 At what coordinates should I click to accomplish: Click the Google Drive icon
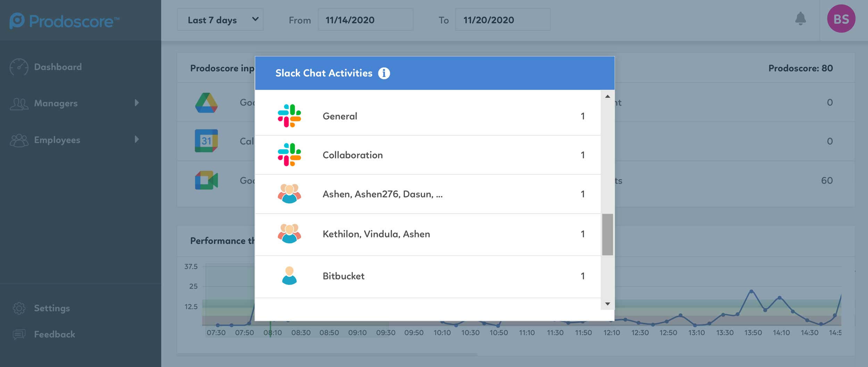point(206,103)
